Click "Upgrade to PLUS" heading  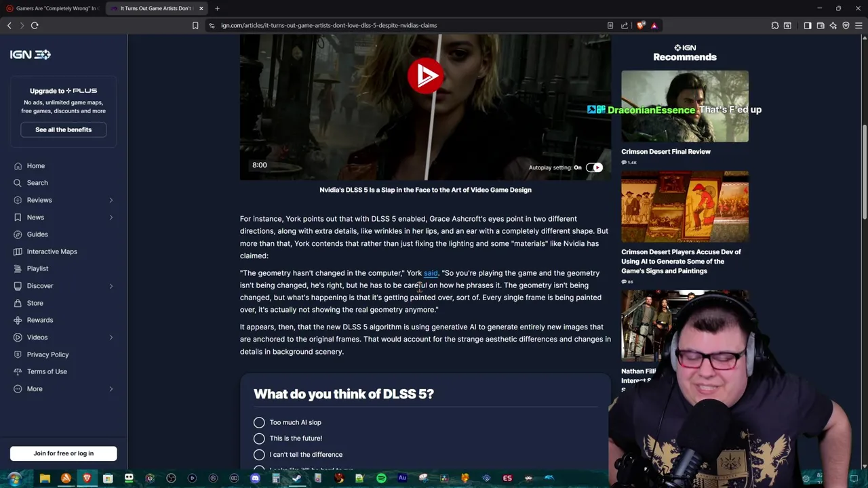pos(63,90)
